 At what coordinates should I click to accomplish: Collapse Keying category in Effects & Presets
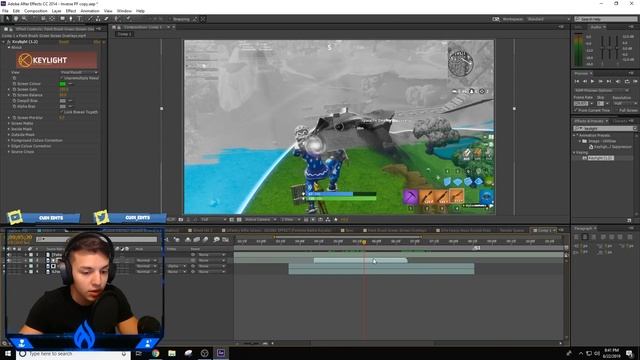coord(575,153)
